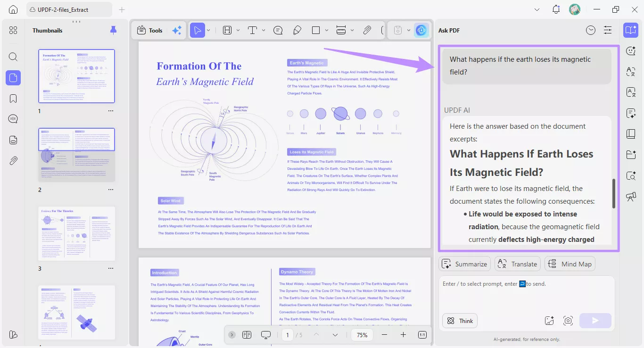Select the highlighter pen tool
This screenshot has width=644, height=348.
pos(297,30)
